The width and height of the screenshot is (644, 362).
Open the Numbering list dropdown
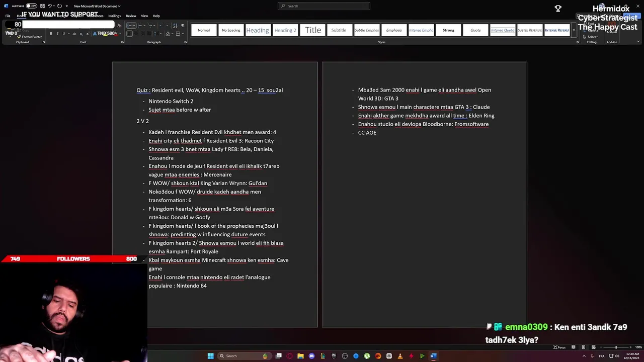click(x=144, y=26)
